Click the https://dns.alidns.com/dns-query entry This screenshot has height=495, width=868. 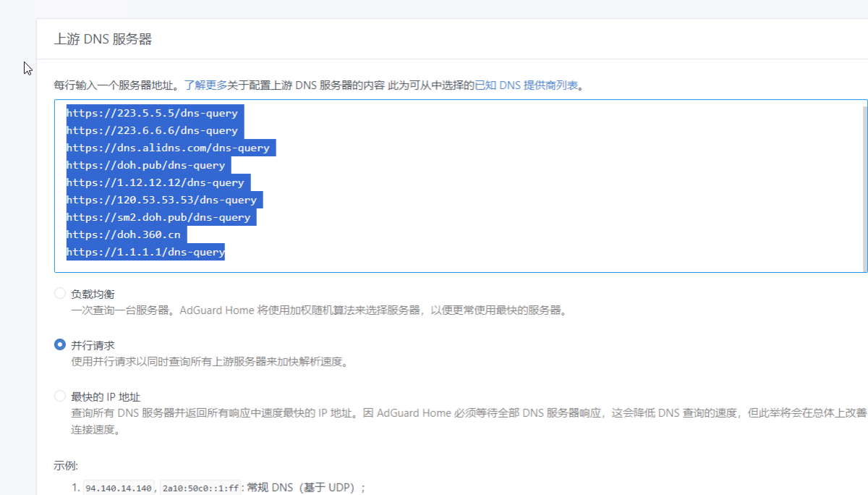click(x=170, y=148)
